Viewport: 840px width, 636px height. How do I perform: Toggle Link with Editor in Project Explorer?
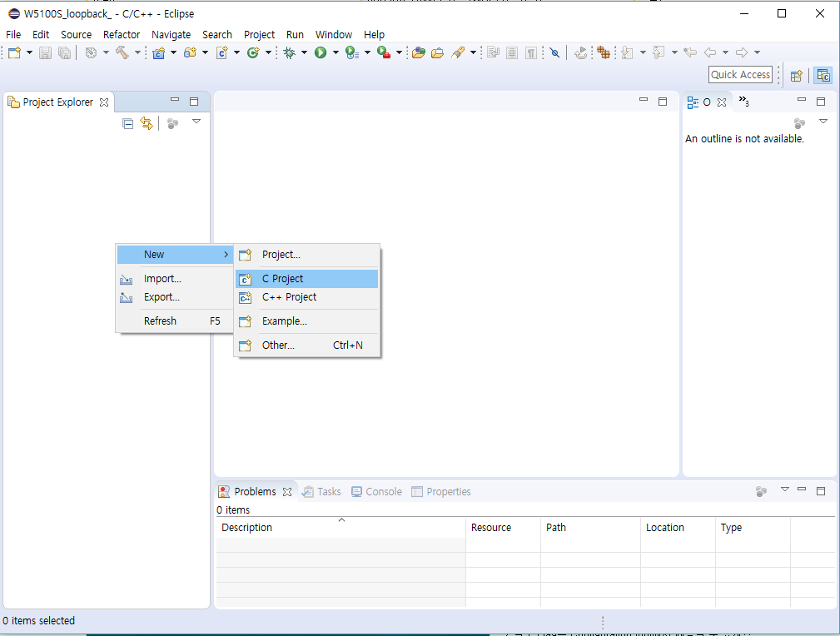tap(147, 124)
